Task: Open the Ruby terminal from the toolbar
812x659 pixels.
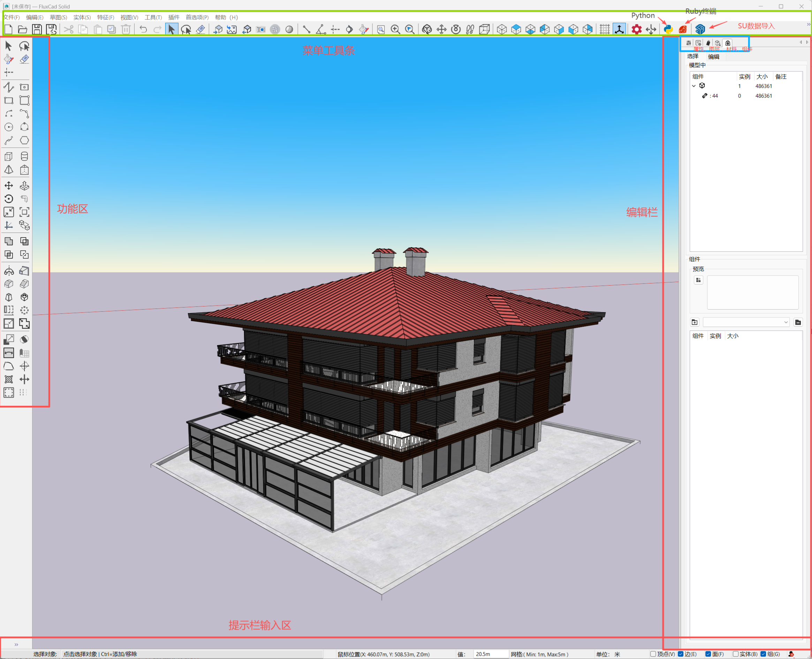Action: (683, 29)
